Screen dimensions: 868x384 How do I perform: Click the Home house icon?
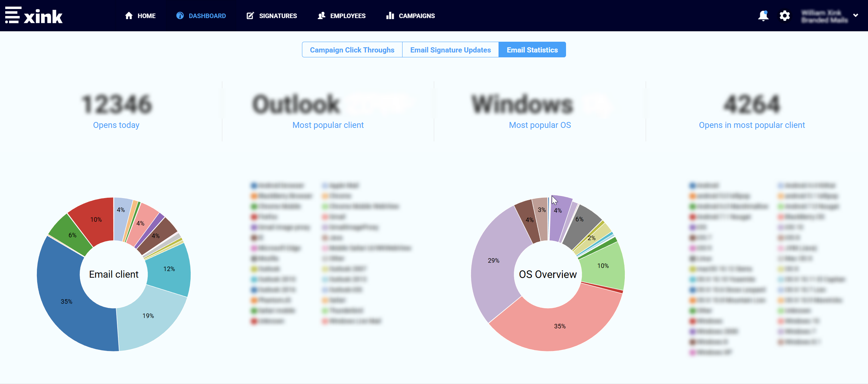click(129, 16)
